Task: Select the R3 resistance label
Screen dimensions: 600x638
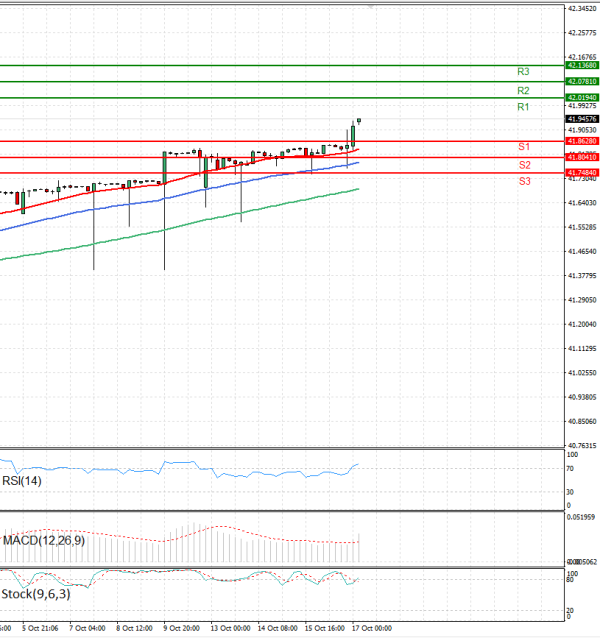Action: tap(523, 72)
